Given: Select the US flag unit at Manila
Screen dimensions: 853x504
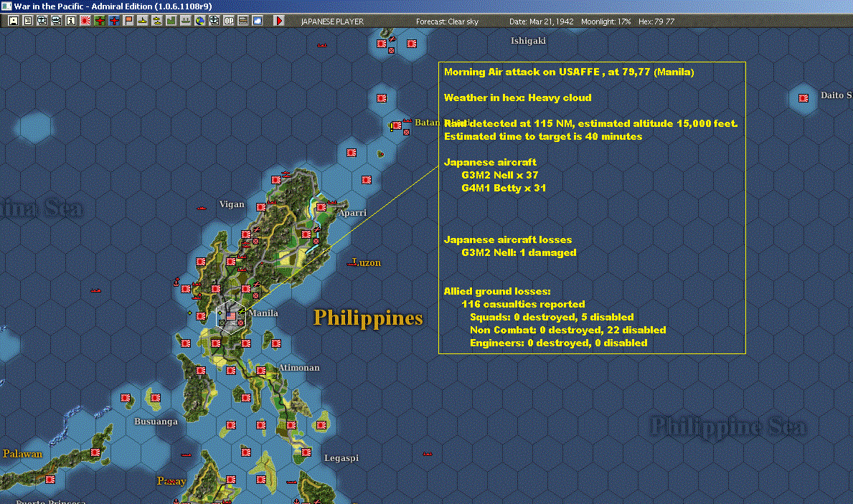Looking at the screenshot, I should point(231,316).
